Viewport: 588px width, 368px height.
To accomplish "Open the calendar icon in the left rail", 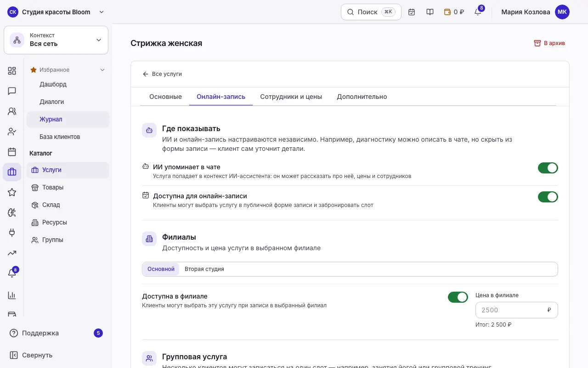I will point(12,152).
